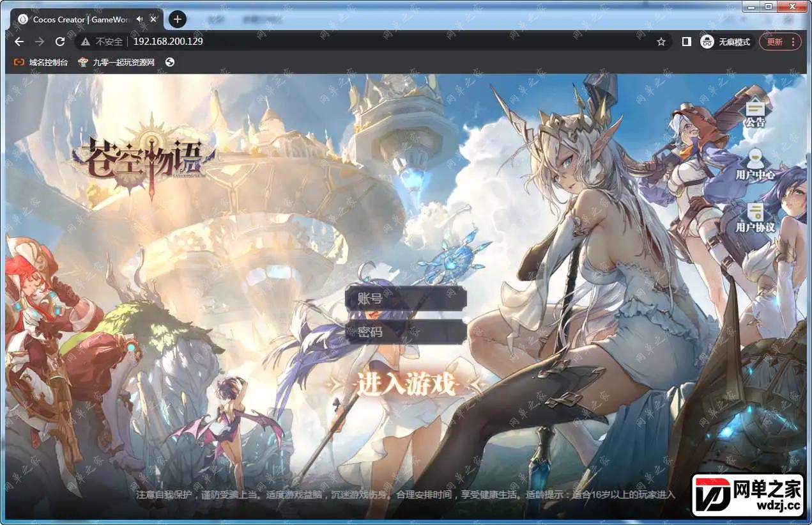This screenshot has width=812, height=525.
Task: Close the Cocos Creator tab
Action: 153,19
